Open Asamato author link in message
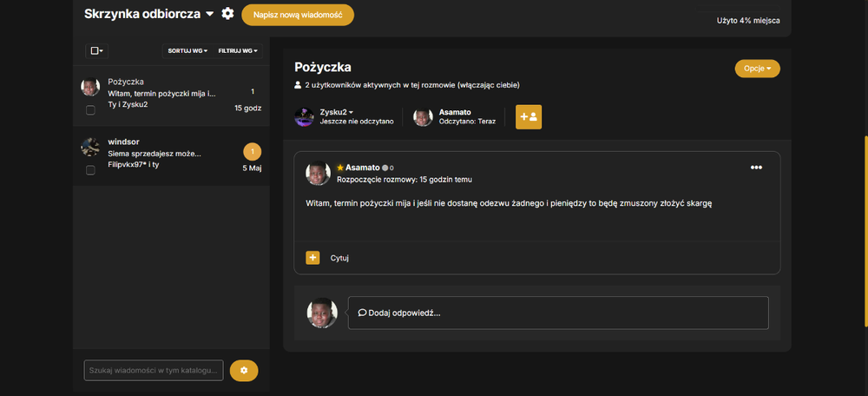868x396 pixels. point(363,168)
